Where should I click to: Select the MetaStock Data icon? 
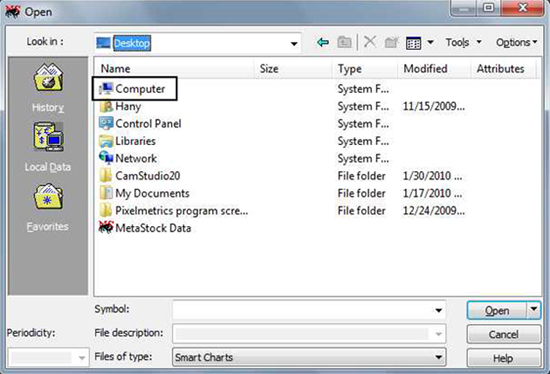[106, 227]
